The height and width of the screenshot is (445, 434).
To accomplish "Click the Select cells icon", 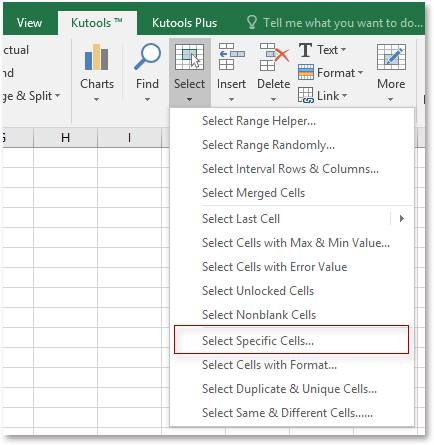I will click(x=189, y=57).
